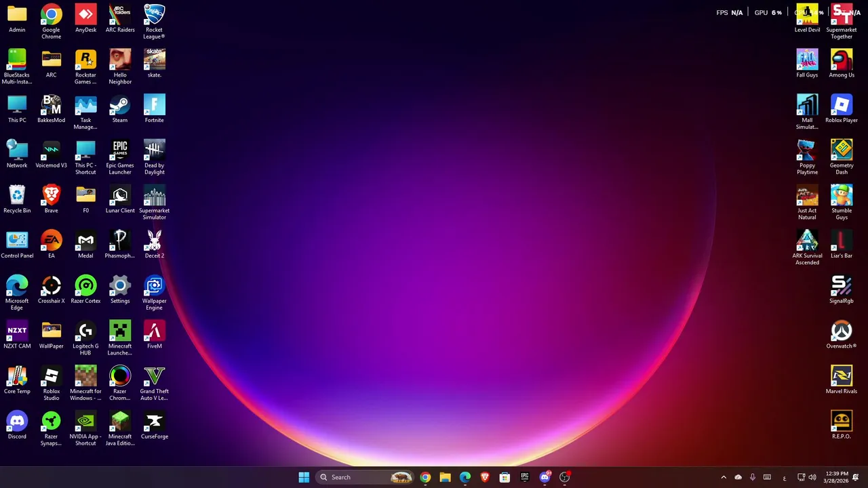868x488 pixels.
Task: Select the Minecraft Launcher icon
Action: coord(120,331)
